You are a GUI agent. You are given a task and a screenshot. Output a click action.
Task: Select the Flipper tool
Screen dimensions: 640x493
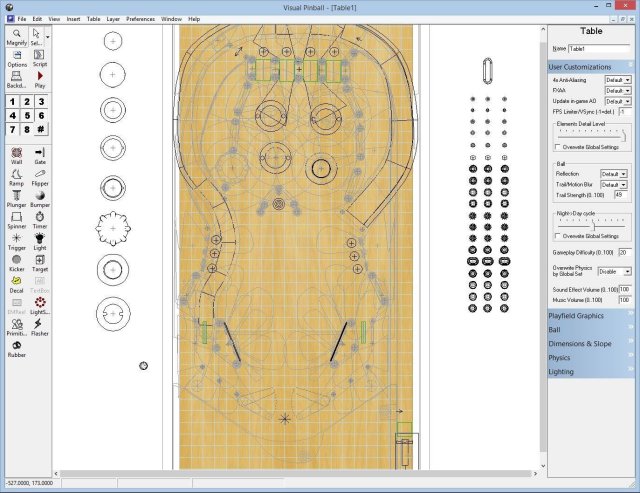click(x=40, y=178)
